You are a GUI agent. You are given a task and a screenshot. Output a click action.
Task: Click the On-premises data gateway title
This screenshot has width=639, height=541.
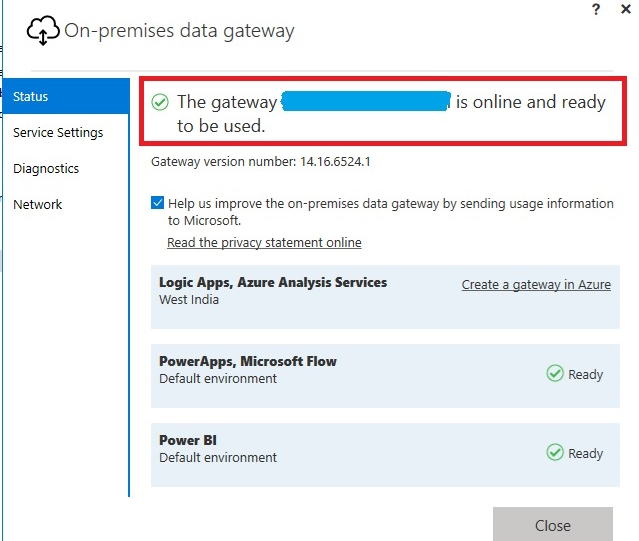179,31
